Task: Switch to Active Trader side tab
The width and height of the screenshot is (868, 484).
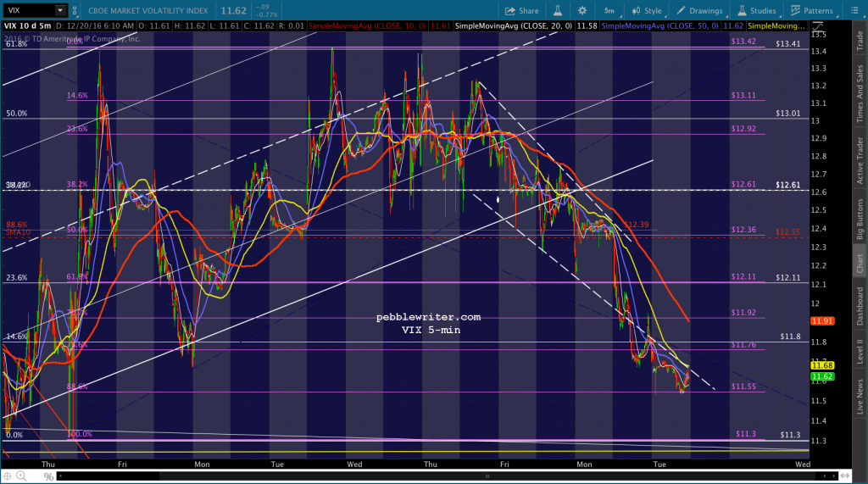Action: (x=860, y=160)
